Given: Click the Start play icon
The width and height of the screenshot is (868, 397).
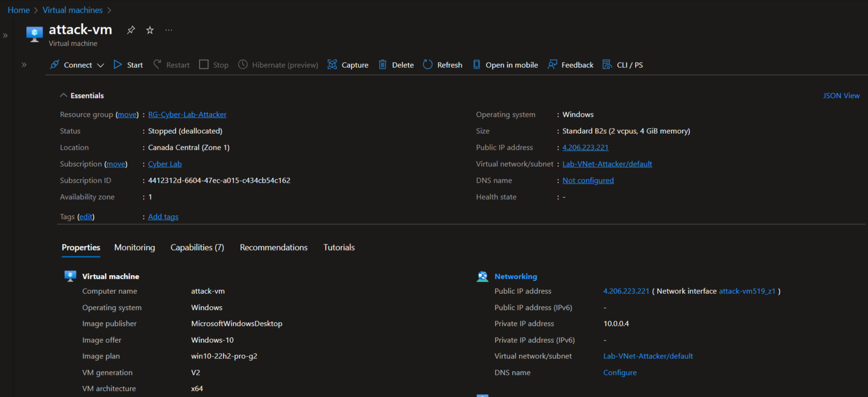Looking at the screenshot, I should [118, 65].
